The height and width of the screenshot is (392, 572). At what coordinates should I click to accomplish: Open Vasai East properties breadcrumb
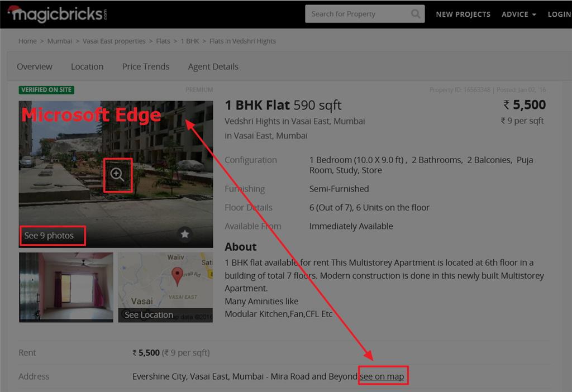(114, 41)
